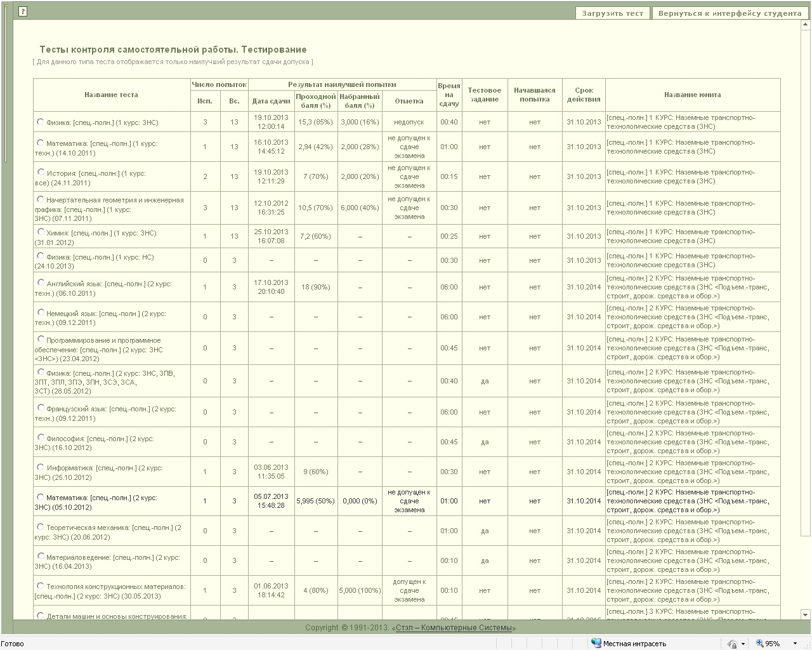This screenshot has width=812, height=650.
Task: Select Технология конструкционных материалов radio button
Action: (41, 586)
